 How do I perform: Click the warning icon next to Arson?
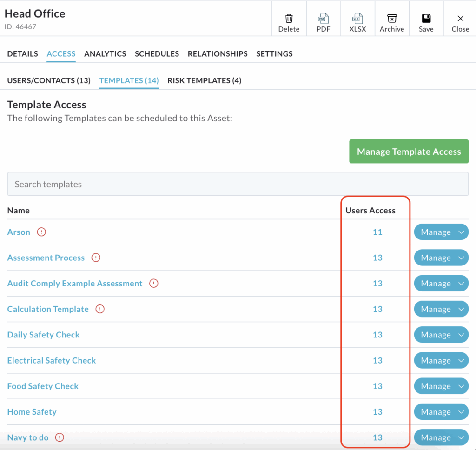[41, 232]
